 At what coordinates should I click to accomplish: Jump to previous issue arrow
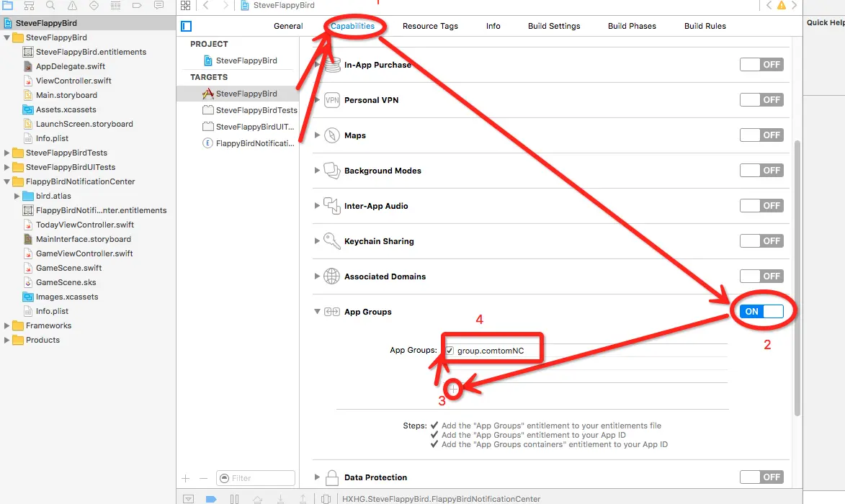(x=769, y=5)
